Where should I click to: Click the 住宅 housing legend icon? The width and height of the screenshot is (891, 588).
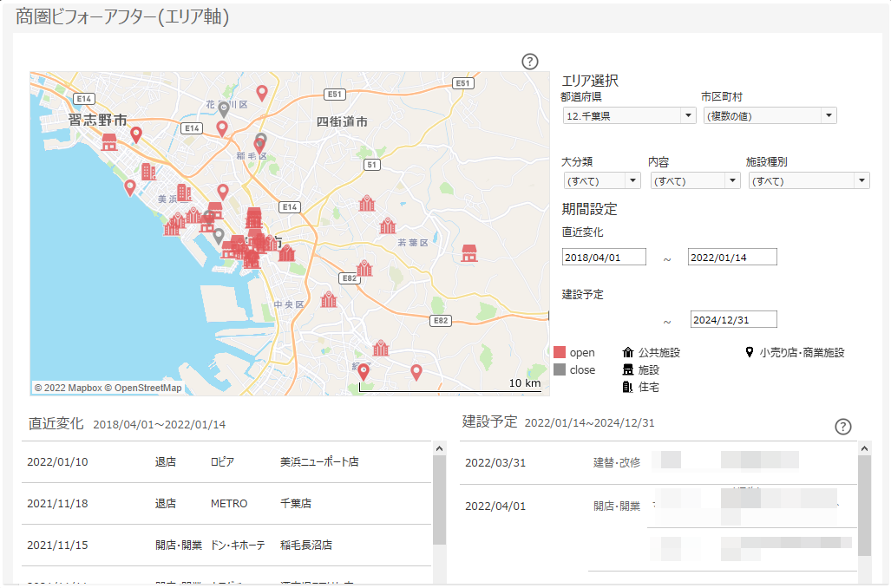628,387
